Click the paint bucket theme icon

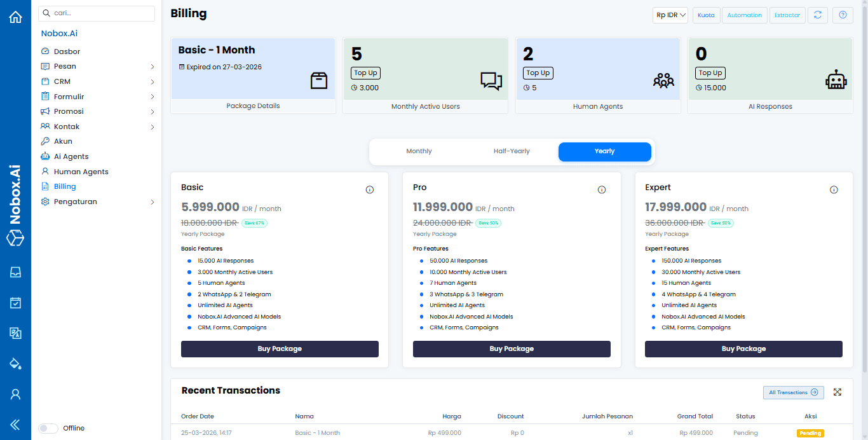coord(15,364)
